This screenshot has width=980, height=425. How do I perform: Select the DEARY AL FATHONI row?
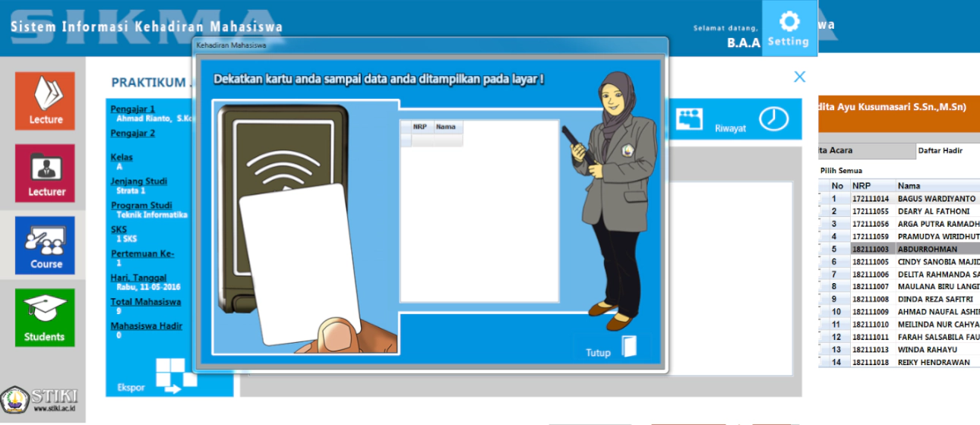[x=899, y=211]
